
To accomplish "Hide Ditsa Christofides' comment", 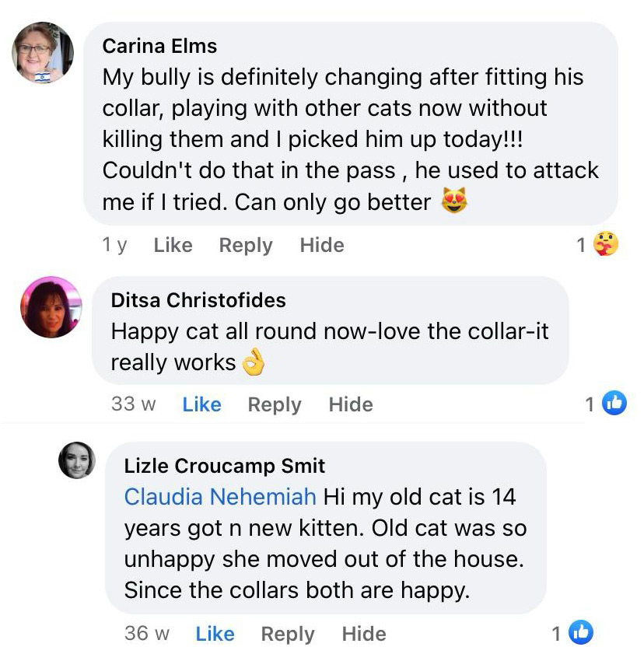I will point(351,404).
